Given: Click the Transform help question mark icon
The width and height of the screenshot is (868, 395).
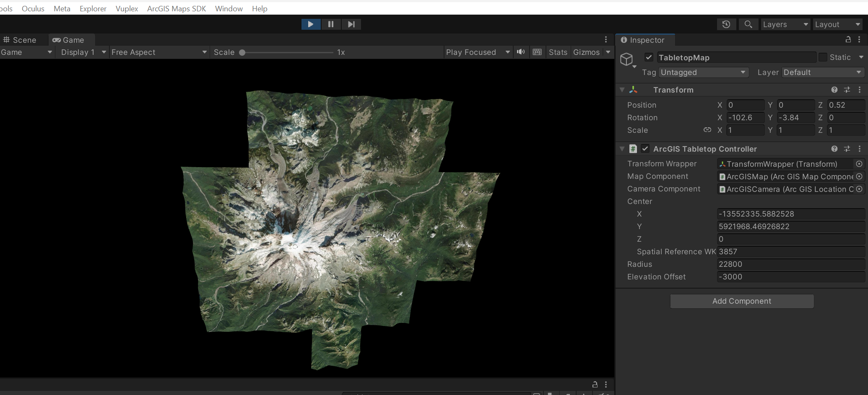Looking at the screenshot, I should pyautogui.click(x=834, y=90).
